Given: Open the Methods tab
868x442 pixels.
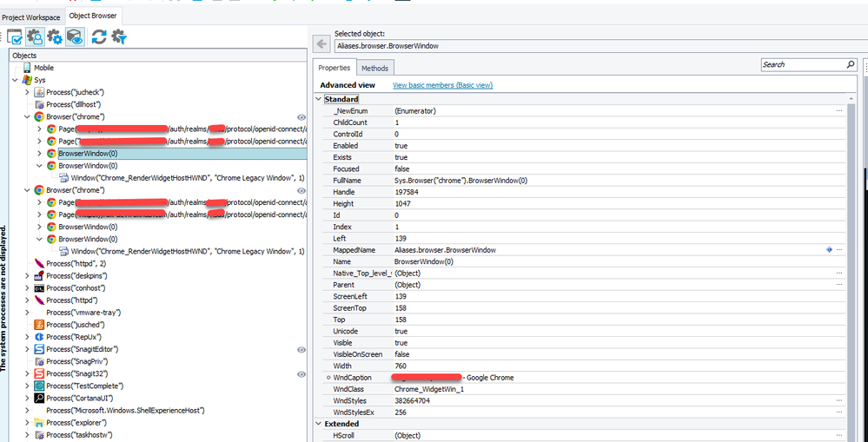Looking at the screenshot, I should tap(375, 69).
